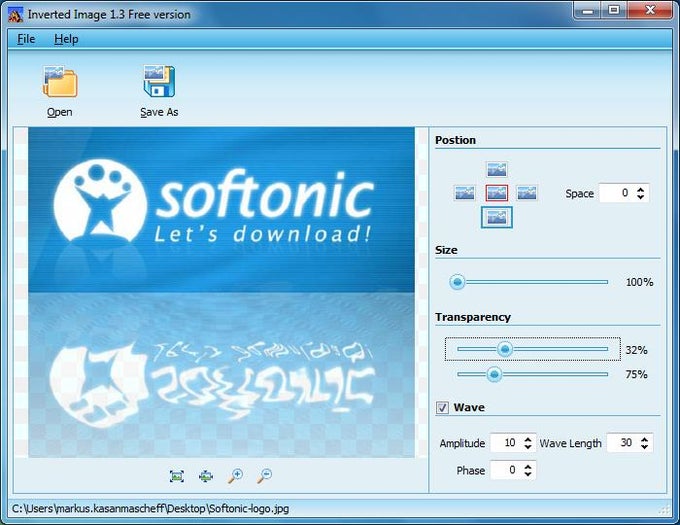Click the Save As floppy disk icon

[159, 81]
